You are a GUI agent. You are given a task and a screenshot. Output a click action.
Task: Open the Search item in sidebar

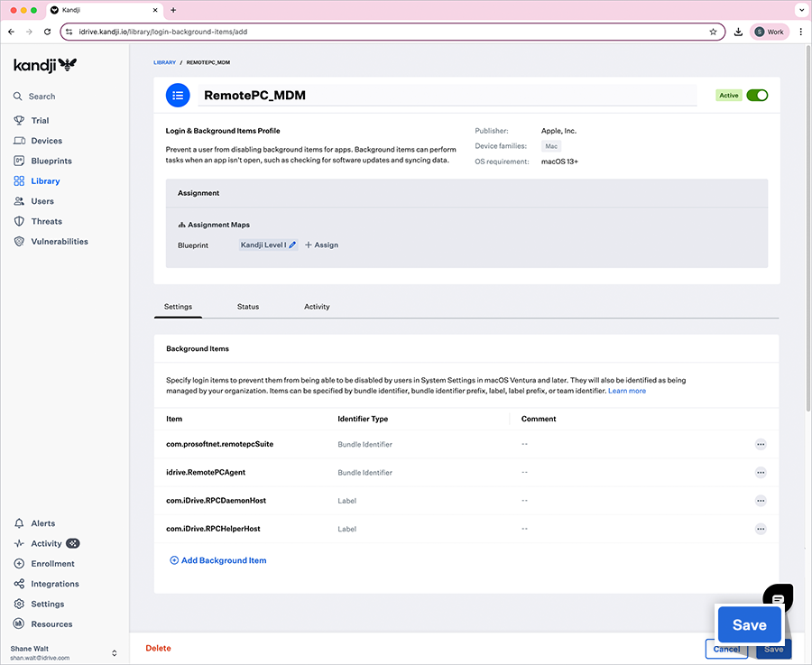tap(42, 97)
